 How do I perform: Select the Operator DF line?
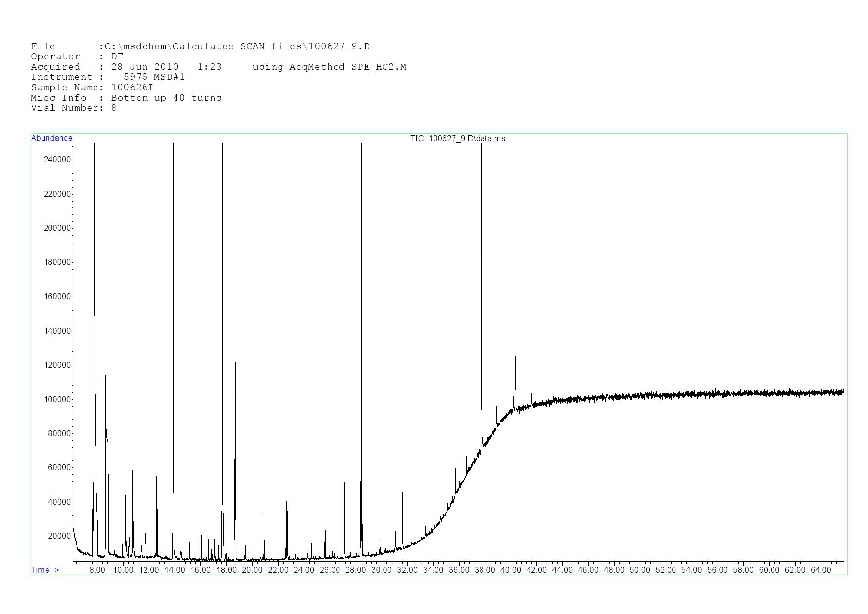pyautogui.click(x=77, y=57)
